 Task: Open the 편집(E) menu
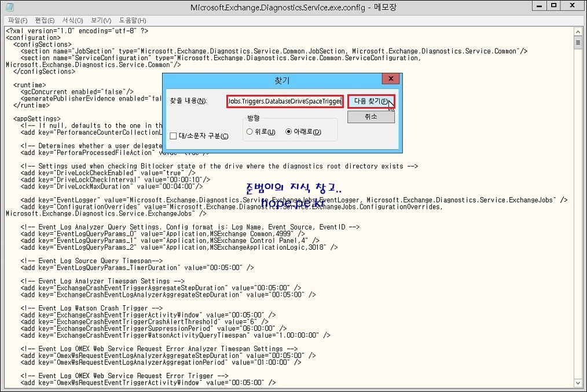pyautogui.click(x=45, y=20)
